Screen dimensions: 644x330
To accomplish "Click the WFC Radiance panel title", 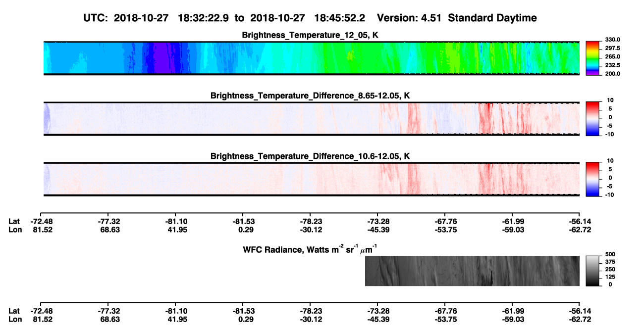I will pos(311,248).
